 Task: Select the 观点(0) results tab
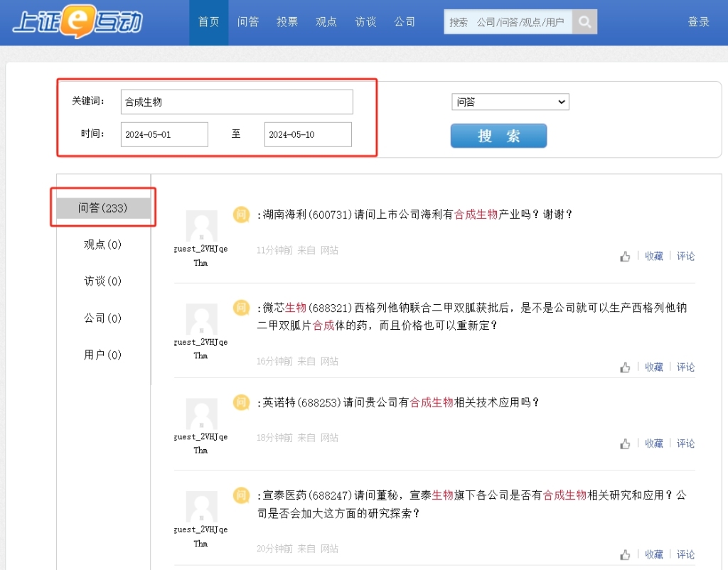pyautogui.click(x=103, y=244)
